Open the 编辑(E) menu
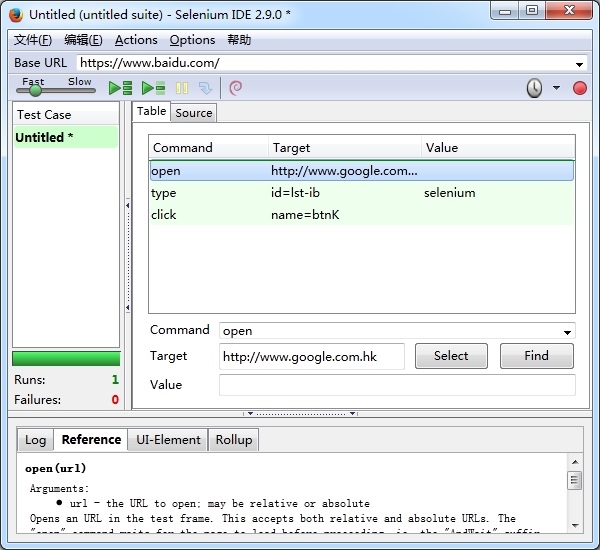The image size is (600, 550). [83, 40]
